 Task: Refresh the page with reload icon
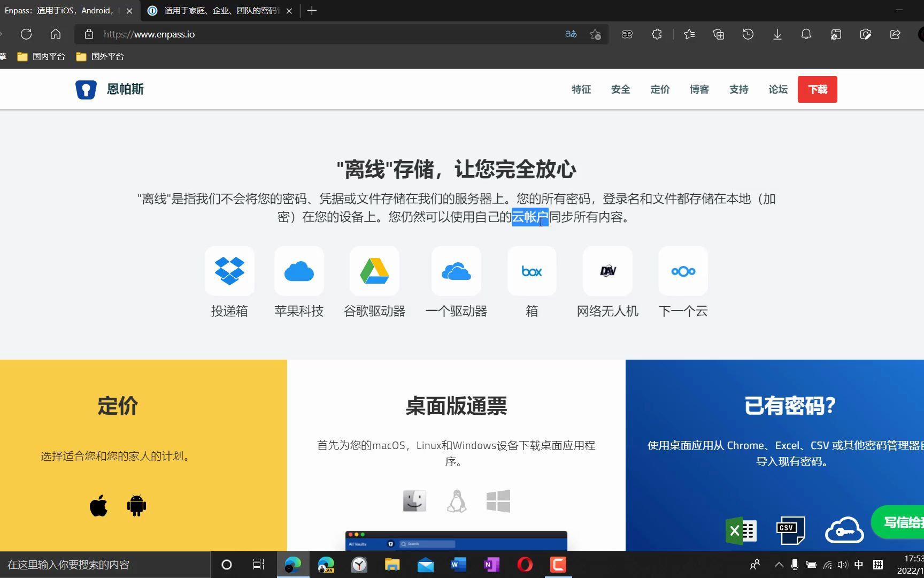(26, 34)
